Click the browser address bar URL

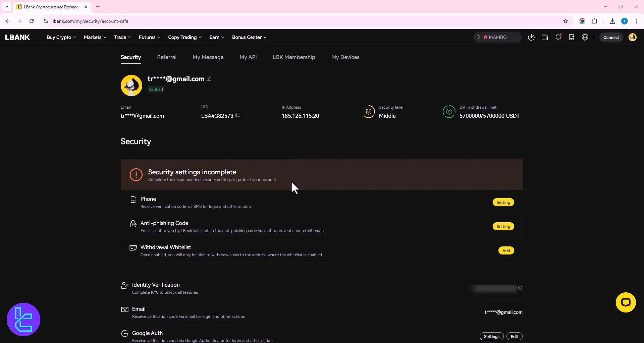[x=90, y=21]
